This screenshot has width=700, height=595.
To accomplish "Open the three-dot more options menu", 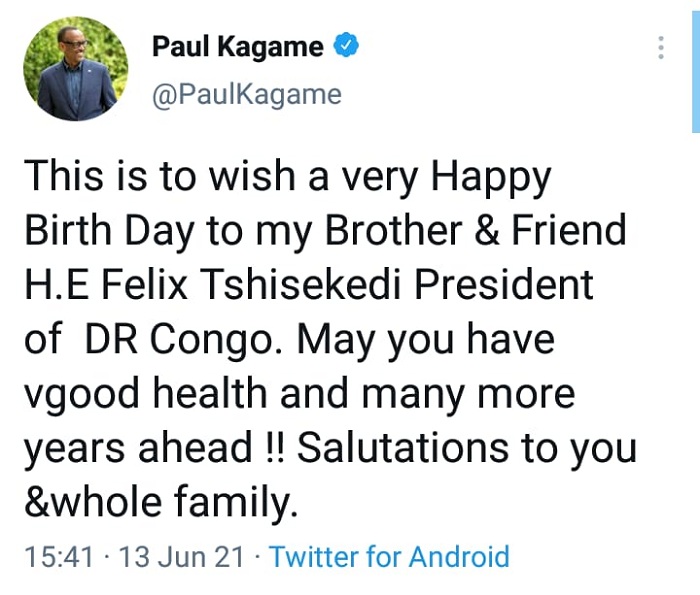I will 661,47.
